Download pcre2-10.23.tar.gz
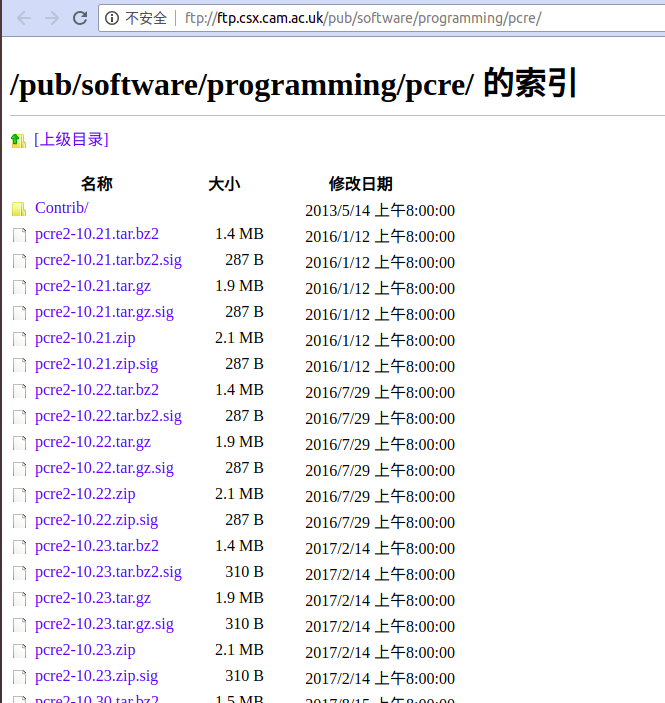This screenshot has height=703, width=665. pyautogui.click(x=93, y=598)
